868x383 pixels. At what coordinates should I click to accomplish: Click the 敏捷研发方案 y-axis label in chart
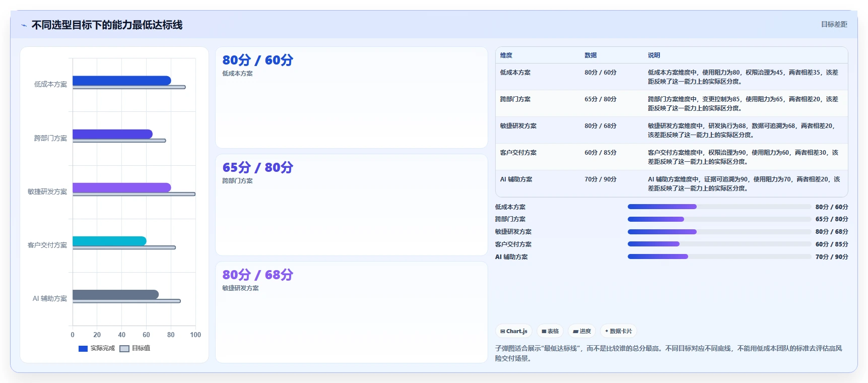pos(47,191)
